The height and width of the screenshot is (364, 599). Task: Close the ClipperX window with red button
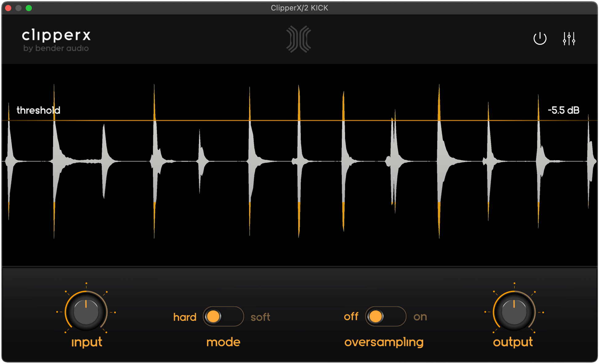coord(8,8)
